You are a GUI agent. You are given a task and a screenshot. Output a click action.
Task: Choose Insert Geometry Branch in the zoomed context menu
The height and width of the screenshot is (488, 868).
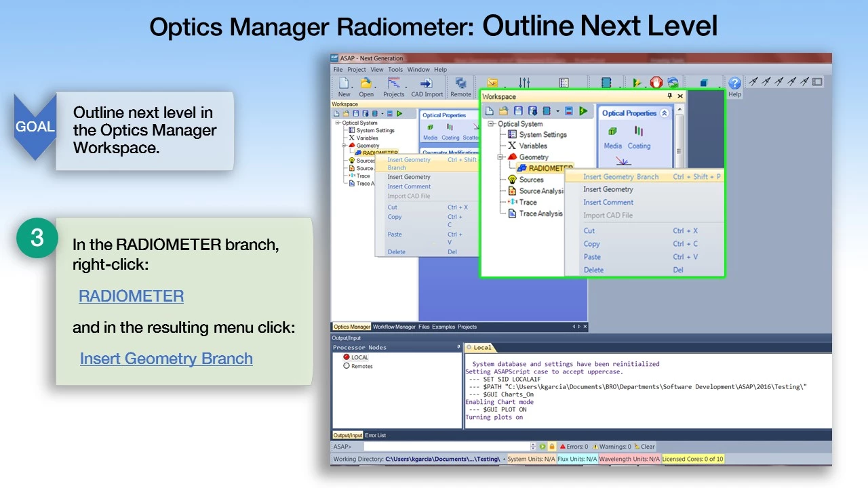pos(620,177)
